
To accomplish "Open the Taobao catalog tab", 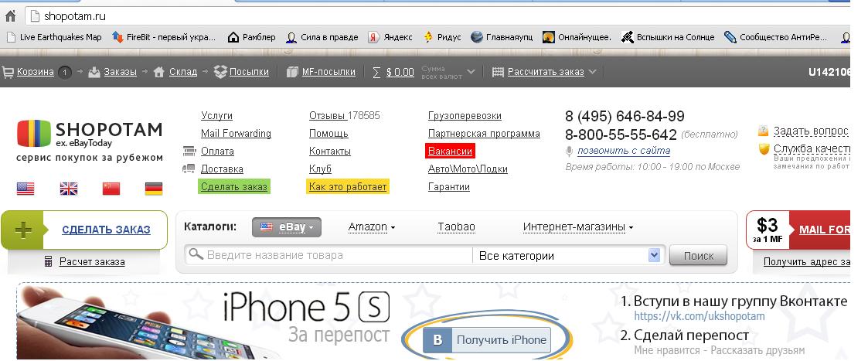I will coord(456,227).
